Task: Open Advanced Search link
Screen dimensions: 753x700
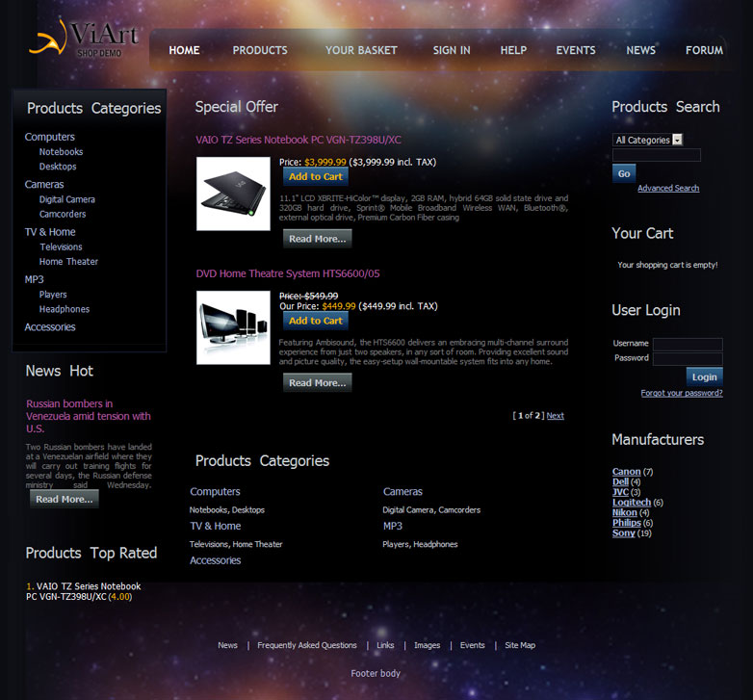Action: (668, 188)
